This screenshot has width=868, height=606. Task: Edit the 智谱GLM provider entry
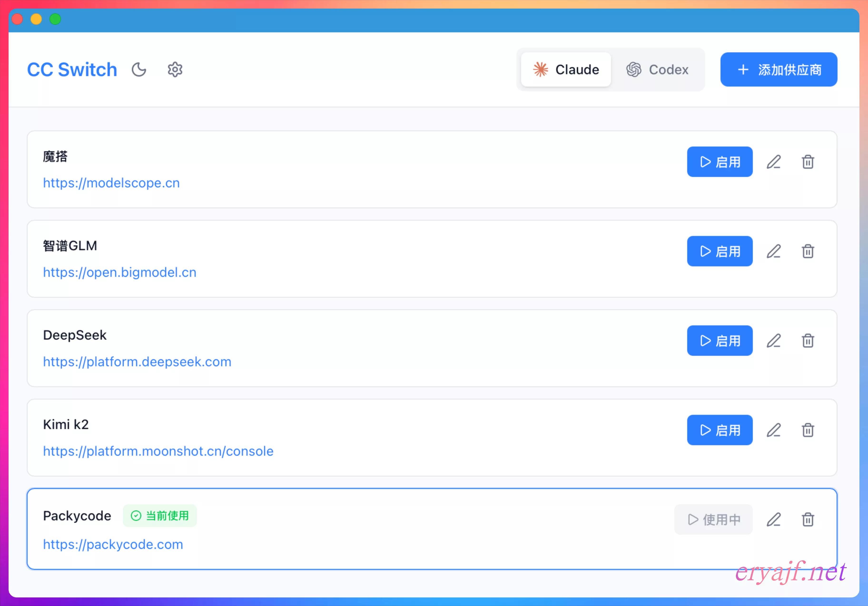(774, 252)
